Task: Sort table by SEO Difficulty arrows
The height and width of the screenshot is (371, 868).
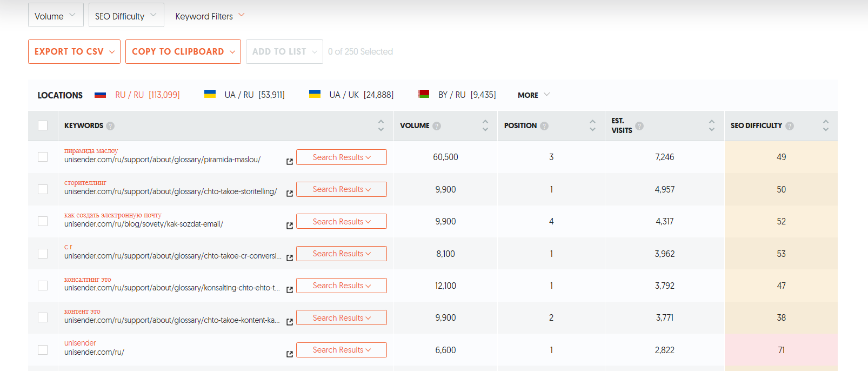Action: coord(826,125)
